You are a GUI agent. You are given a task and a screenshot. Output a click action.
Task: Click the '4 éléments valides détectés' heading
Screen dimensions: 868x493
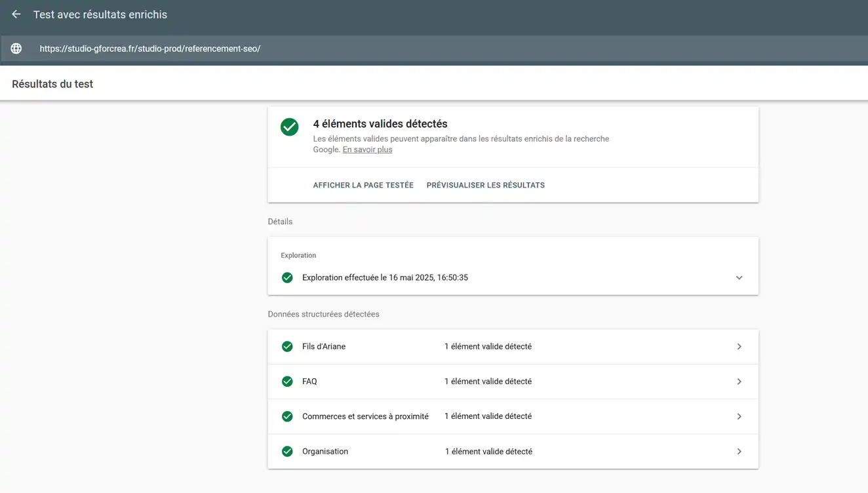click(380, 124)
